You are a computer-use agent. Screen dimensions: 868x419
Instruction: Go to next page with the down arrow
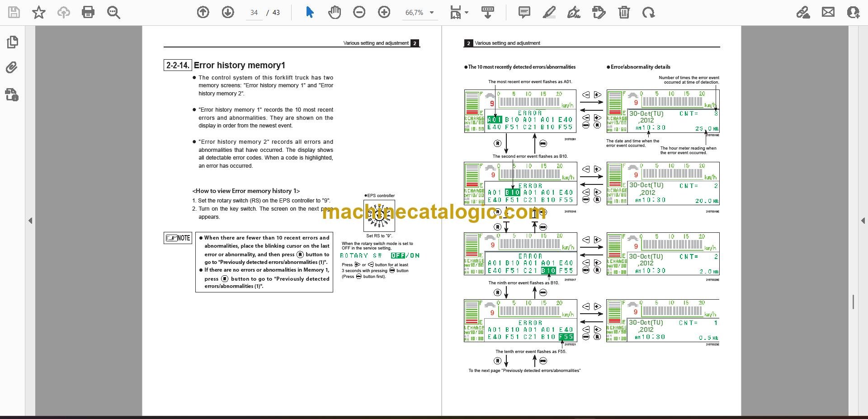click(228, 12)
